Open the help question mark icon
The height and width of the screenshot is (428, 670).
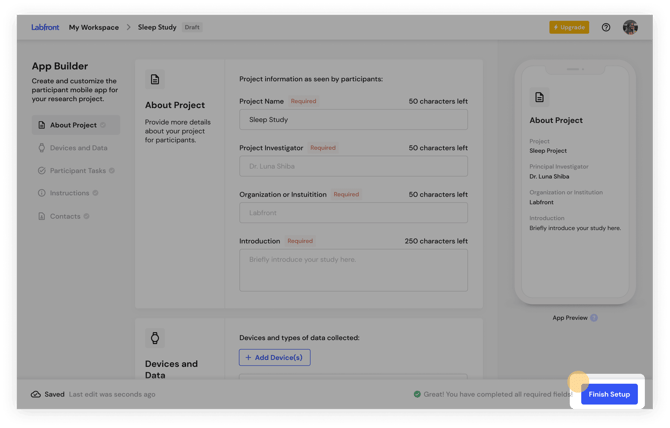click(x=606, y=28)
